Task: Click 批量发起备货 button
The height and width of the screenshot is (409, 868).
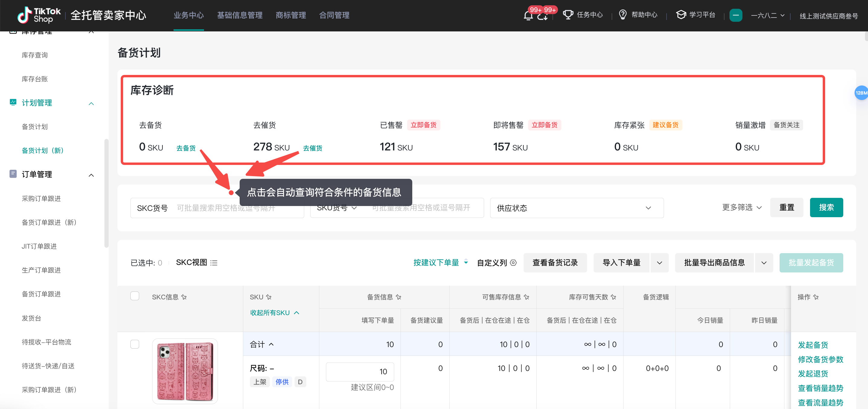Action: coord(811,263)
